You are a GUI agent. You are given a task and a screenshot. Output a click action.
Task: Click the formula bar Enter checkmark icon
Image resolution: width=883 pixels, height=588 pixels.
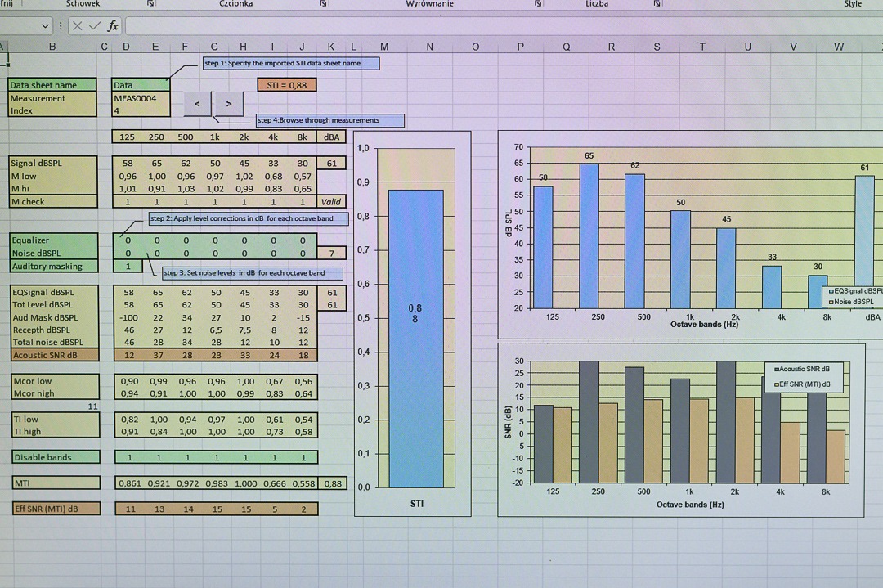coord(95,26)
